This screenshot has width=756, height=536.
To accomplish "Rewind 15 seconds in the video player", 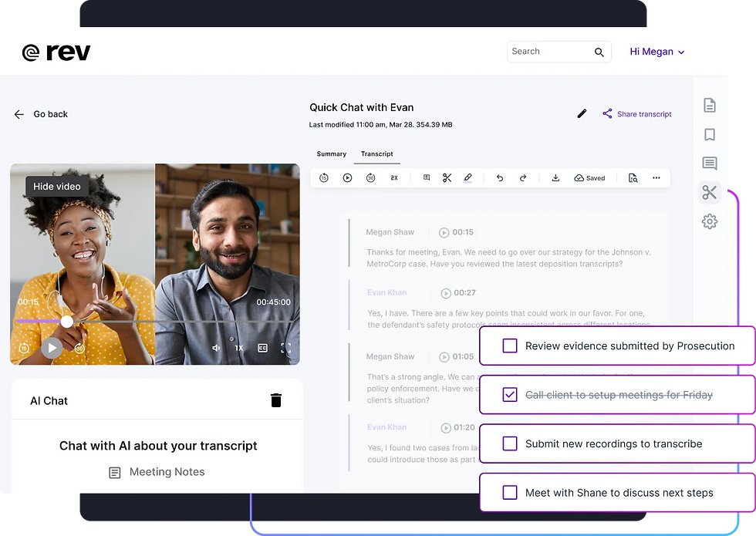I will pyautogui.click(x=24, y=348).
